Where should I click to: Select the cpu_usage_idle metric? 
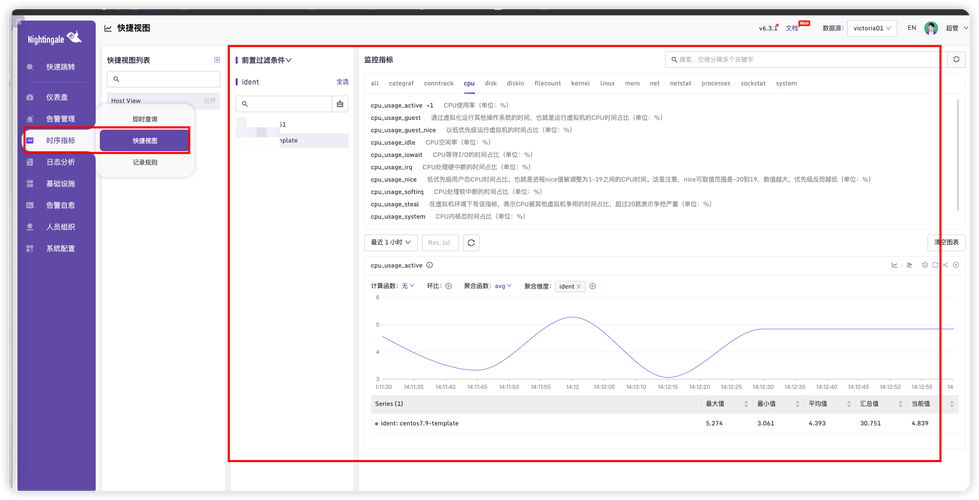coord(393,142)
